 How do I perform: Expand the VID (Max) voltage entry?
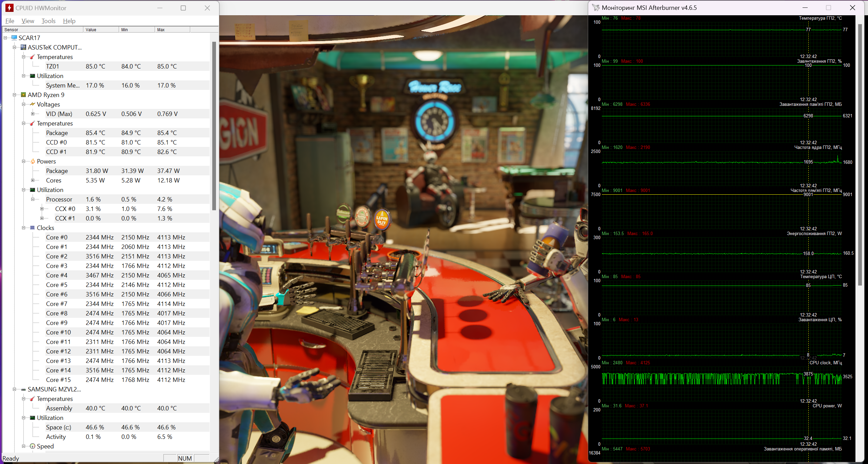pyautogui.click(x=33, y=114)
